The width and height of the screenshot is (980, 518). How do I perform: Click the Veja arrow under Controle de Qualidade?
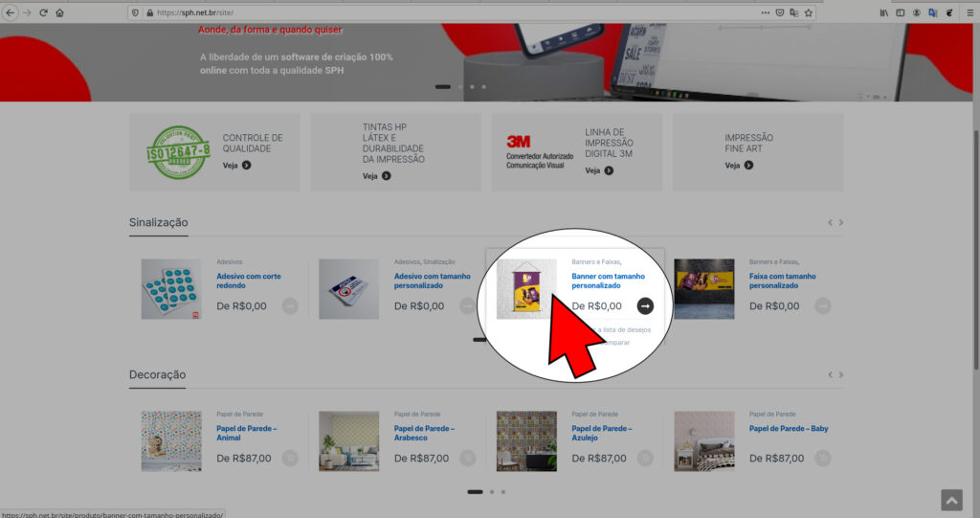click(x=246, y=165)
